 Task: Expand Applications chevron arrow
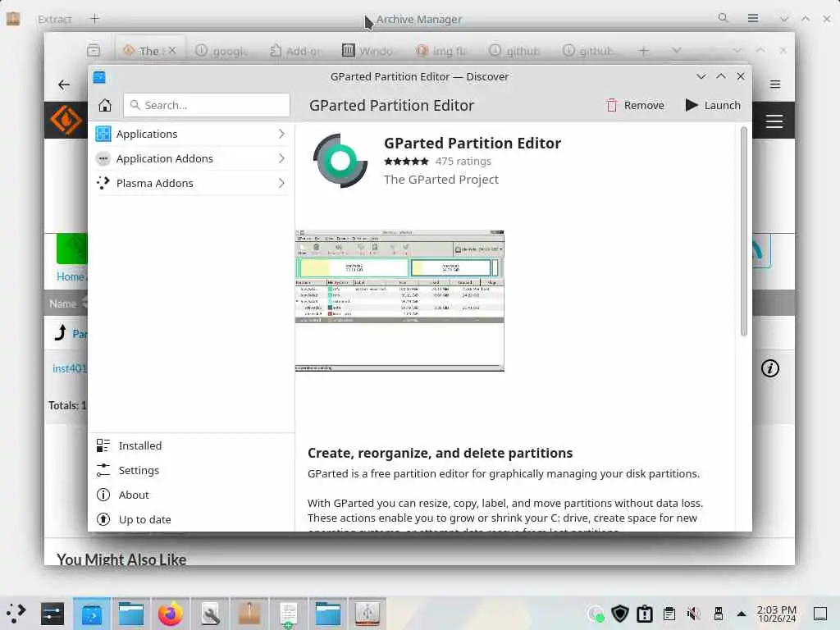click(281, 134)
